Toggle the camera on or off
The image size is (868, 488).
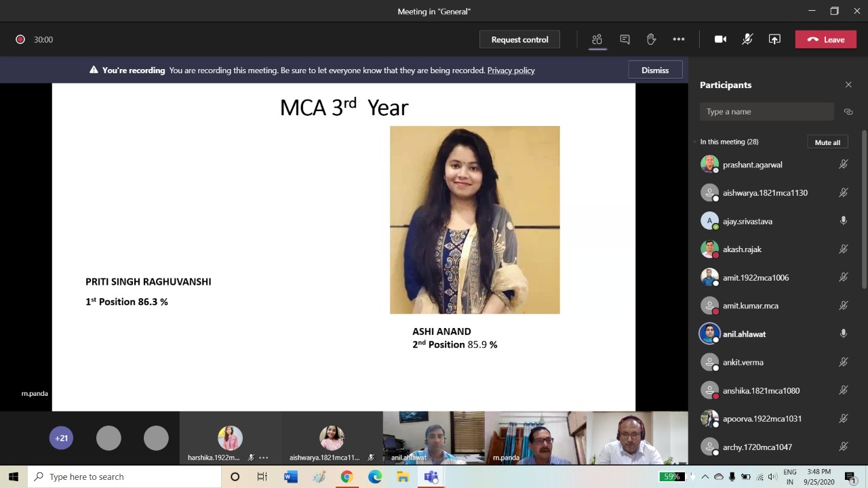point(720,39)
